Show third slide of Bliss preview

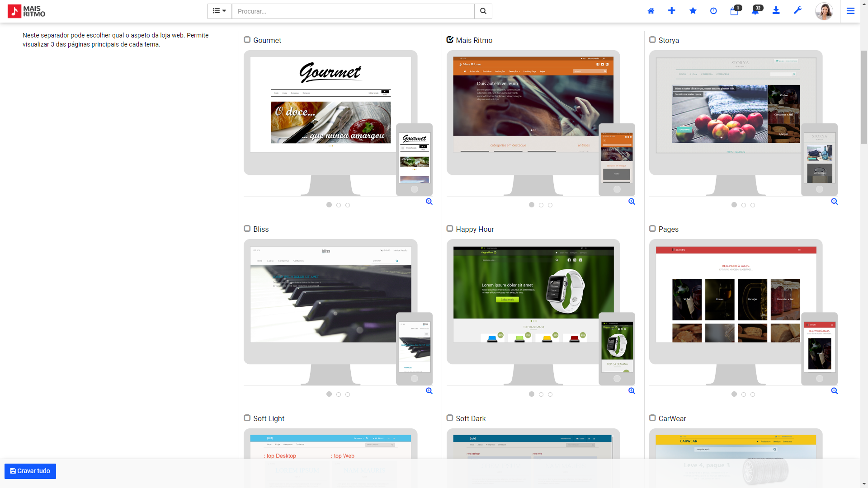point(348,394)
